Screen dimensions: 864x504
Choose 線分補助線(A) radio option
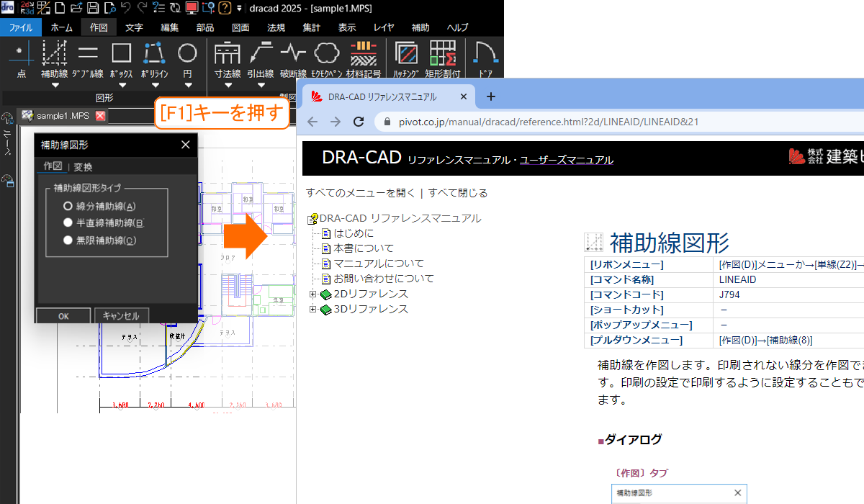[100, 206]
